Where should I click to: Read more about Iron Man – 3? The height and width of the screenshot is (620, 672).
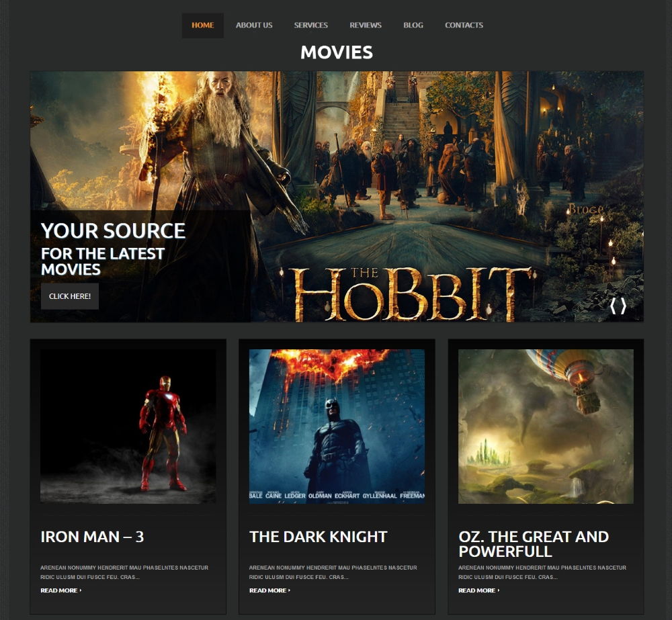tap(61, 590)
